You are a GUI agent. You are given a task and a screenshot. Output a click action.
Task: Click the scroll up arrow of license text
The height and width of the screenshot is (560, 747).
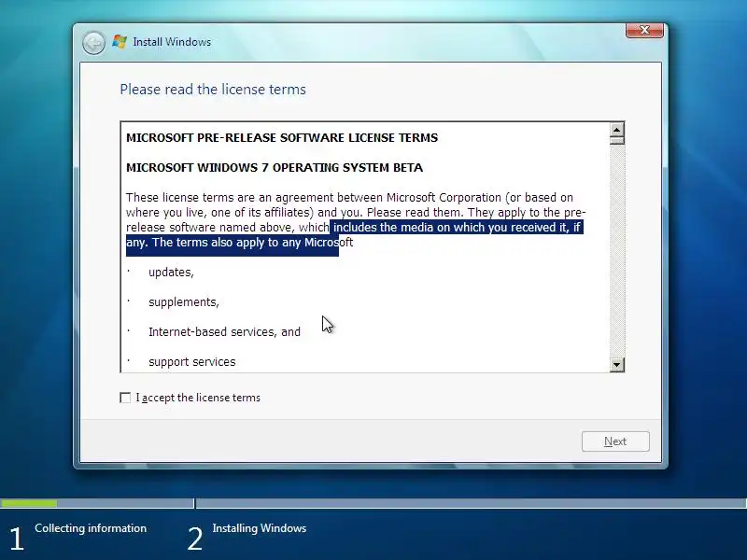point(617,130)
